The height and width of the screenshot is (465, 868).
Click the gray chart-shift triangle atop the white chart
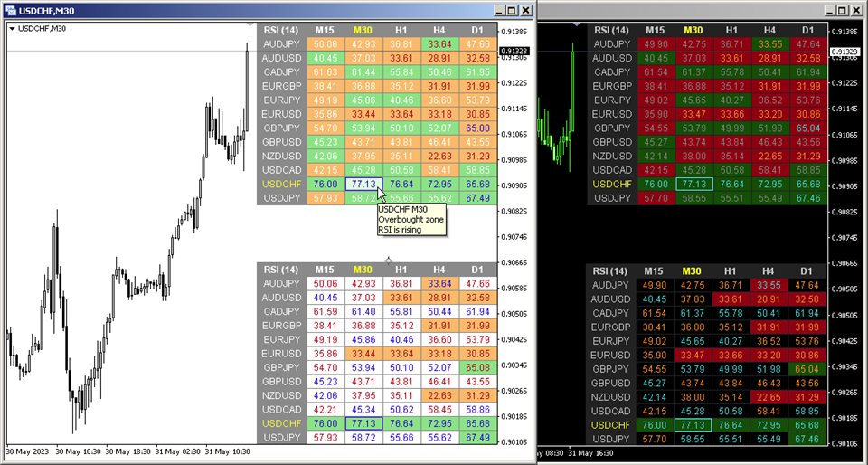point(250,24)
